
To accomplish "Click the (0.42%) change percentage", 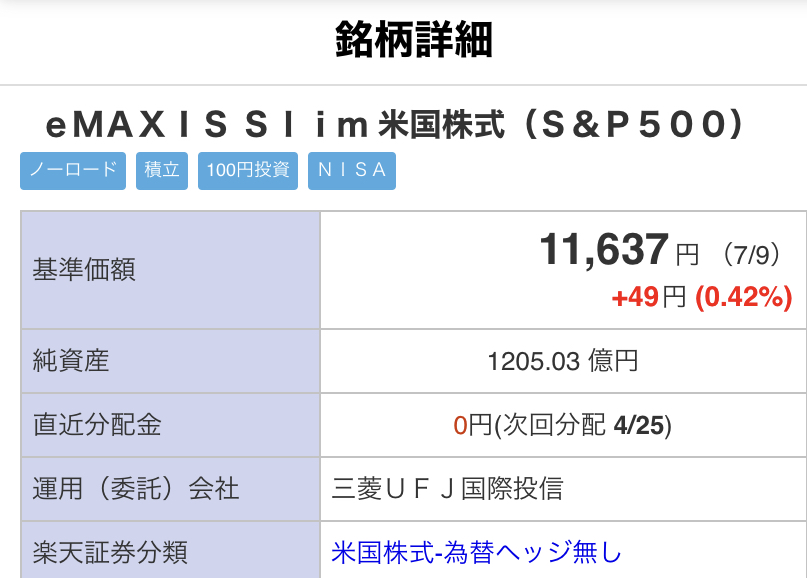I will click(x=744, y=297).
